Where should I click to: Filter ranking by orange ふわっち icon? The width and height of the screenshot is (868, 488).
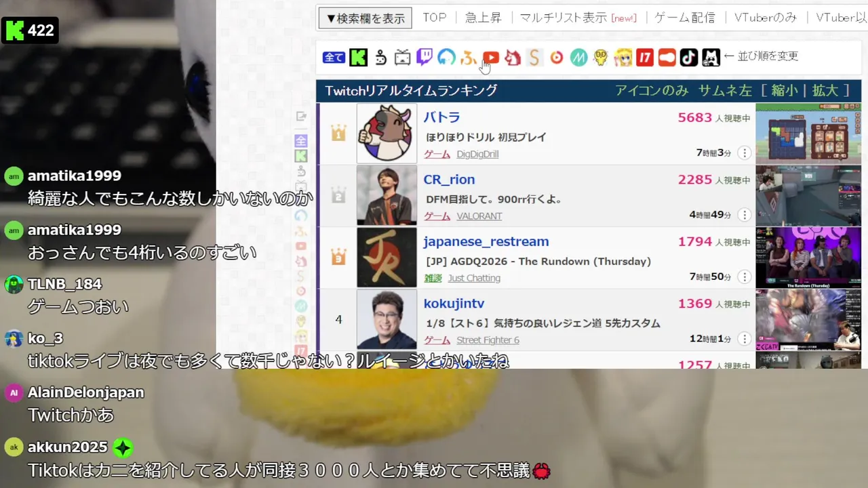[x=468, y=58]
